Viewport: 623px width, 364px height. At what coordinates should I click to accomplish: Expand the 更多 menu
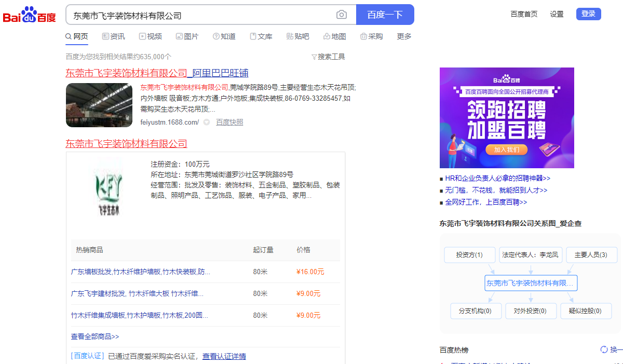coord(404,36)
